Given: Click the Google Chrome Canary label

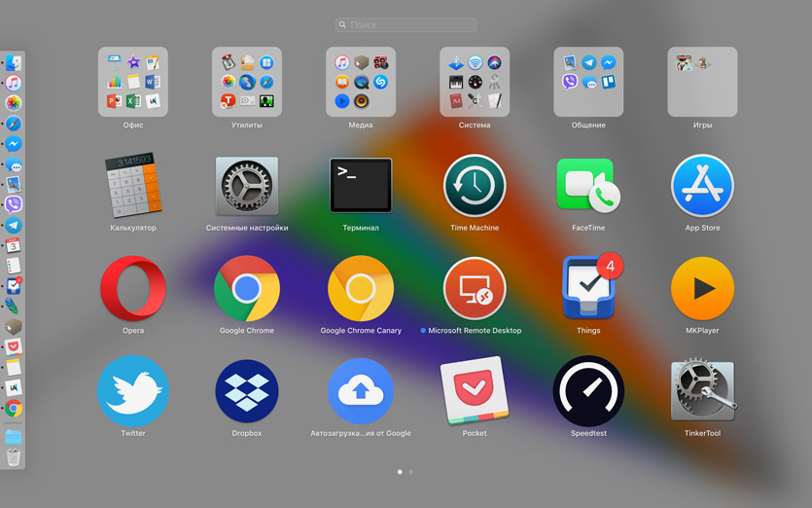Looking at the screenshot, I should pyautogui.click(x=361, y=331).
